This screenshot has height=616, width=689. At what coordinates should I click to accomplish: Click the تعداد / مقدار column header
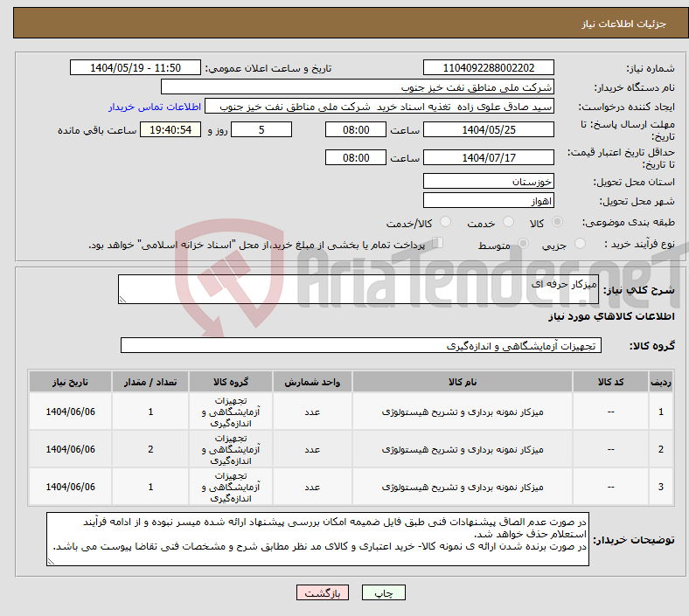coord(150,382)
